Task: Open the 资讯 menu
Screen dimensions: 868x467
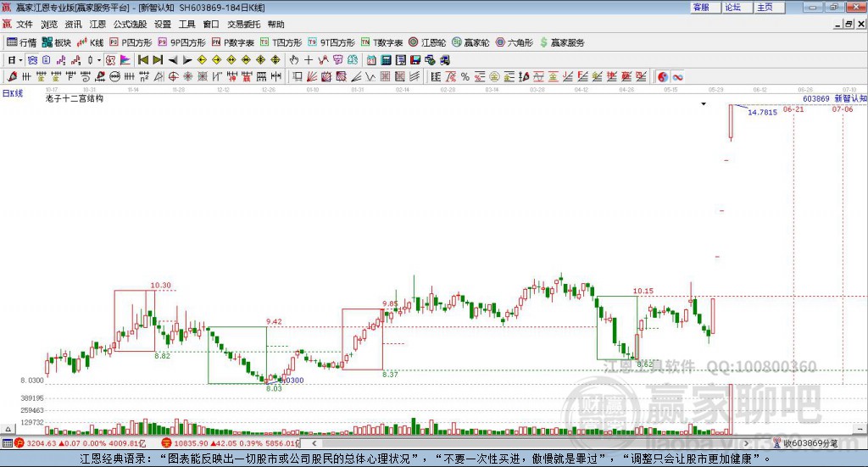Action: pos(73,25)
